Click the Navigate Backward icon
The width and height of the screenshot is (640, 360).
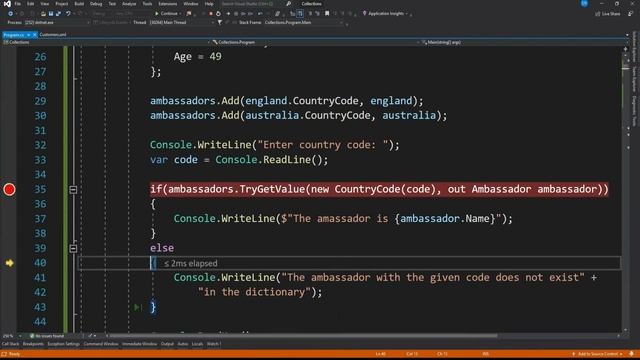tap(11, 13)
